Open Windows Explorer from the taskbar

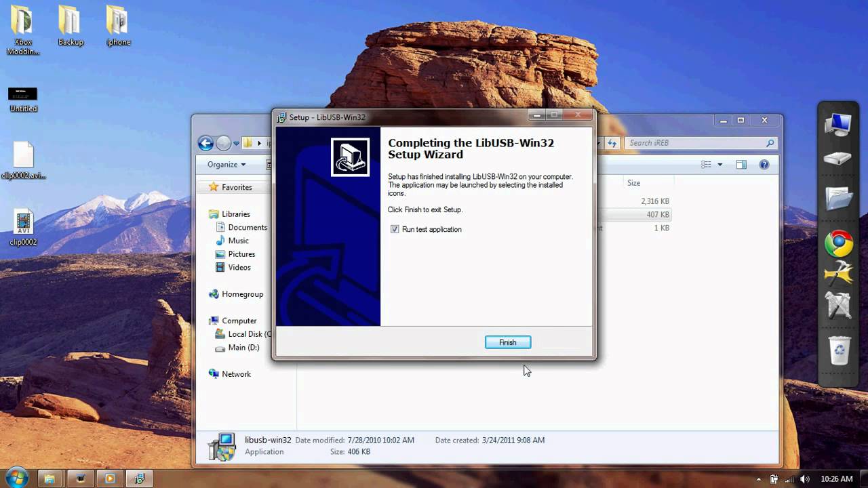[50, 479]
